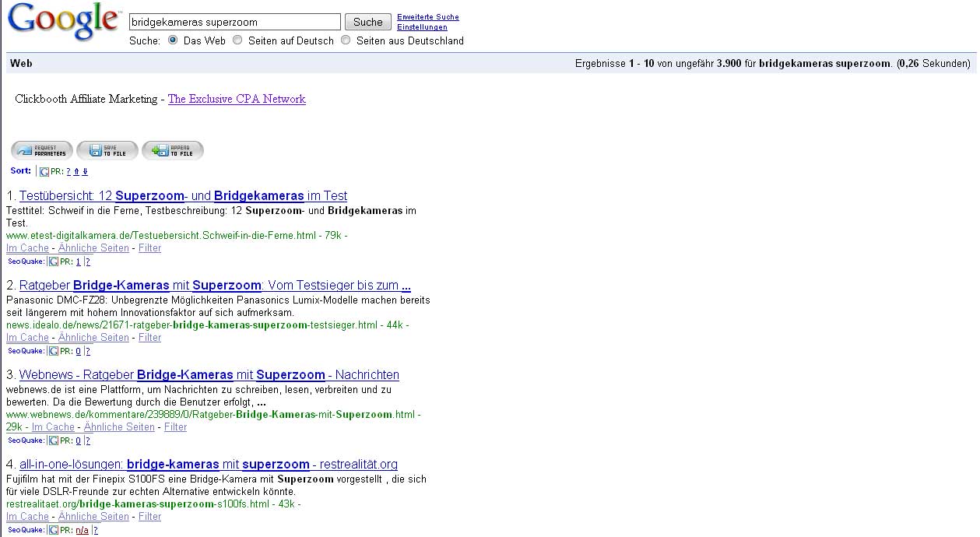
Task: Click Google PR icon under result 4
Action: point(54,530)
